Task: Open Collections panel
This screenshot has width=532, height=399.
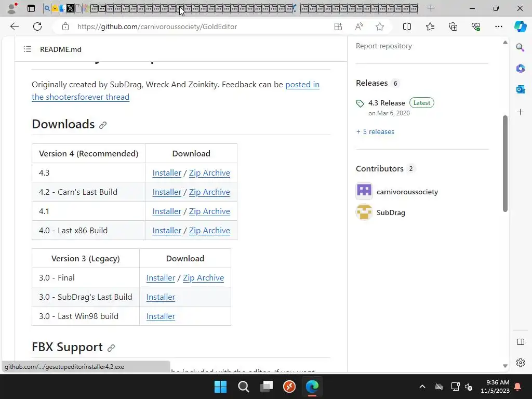Action: pyautogui.click(x=453, y=26)
